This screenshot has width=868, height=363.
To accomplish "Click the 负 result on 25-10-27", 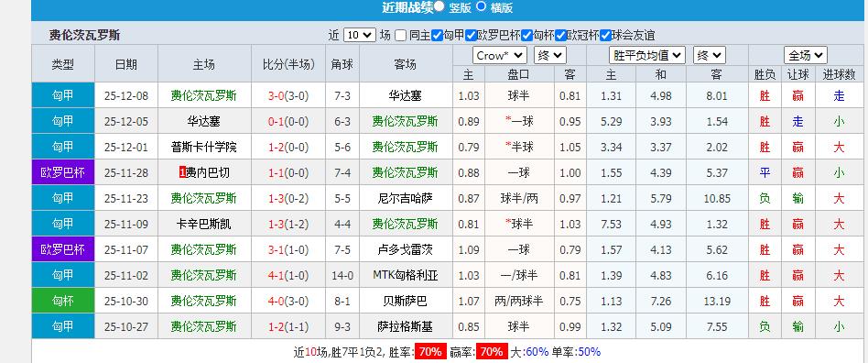I will pyautogui.click(x=765, y=327).
